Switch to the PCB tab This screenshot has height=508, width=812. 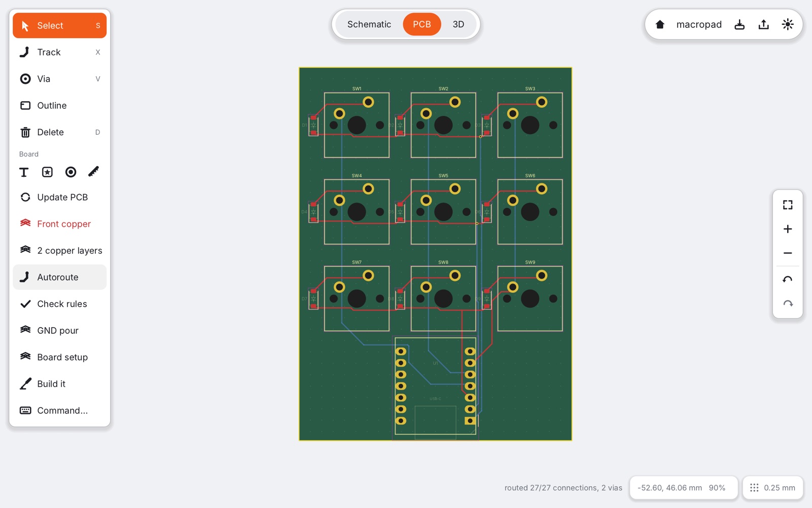(422, 24)
